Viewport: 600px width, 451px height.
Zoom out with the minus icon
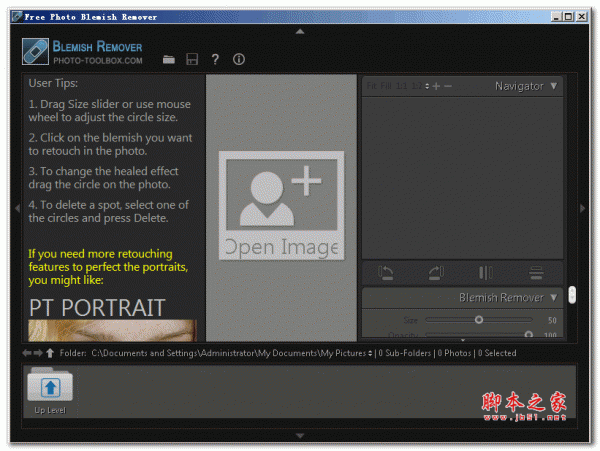tap(448, 86)
